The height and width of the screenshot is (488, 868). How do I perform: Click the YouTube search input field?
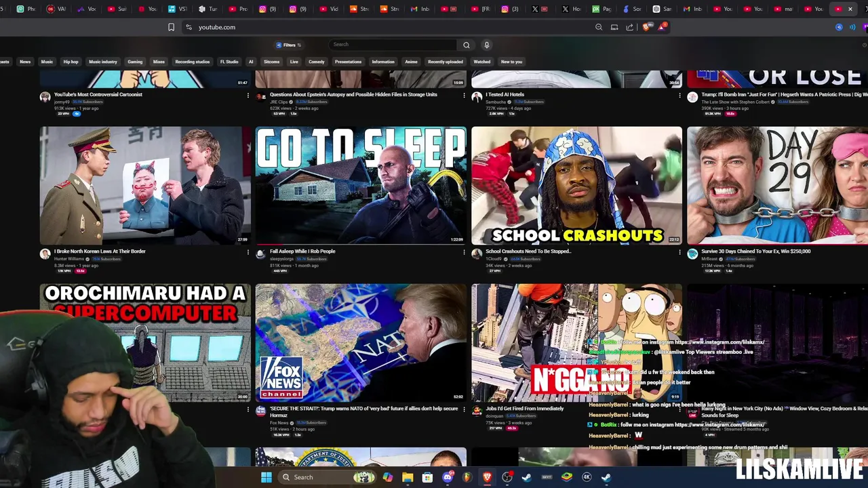pos(393,45)
